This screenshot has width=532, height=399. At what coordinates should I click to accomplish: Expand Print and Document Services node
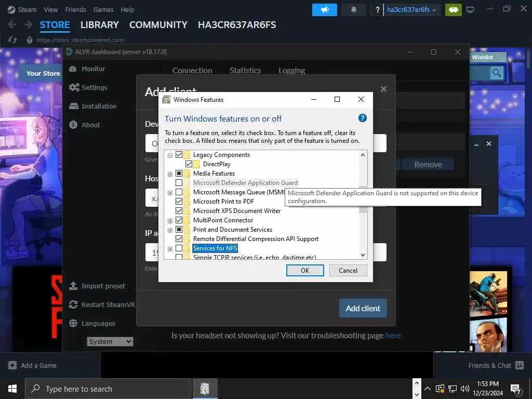click(170, 230)
